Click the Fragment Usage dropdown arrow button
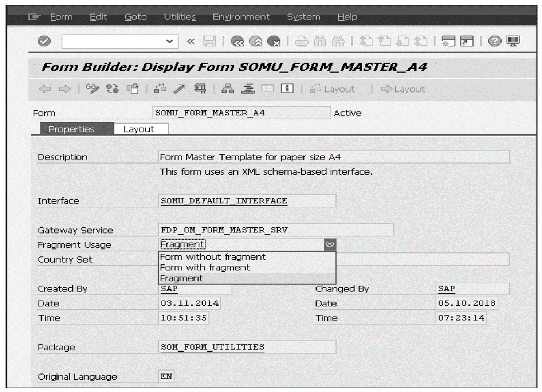 point(330,244)
